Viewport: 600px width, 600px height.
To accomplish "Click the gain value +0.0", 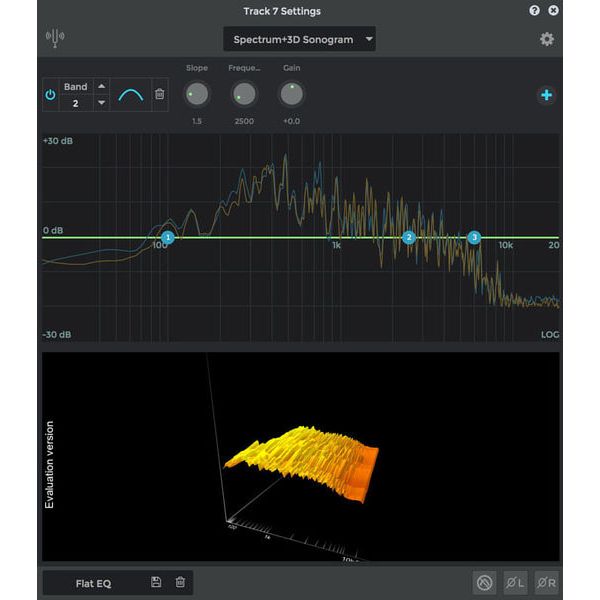I will pyautogui.click(x=292, y=121).
